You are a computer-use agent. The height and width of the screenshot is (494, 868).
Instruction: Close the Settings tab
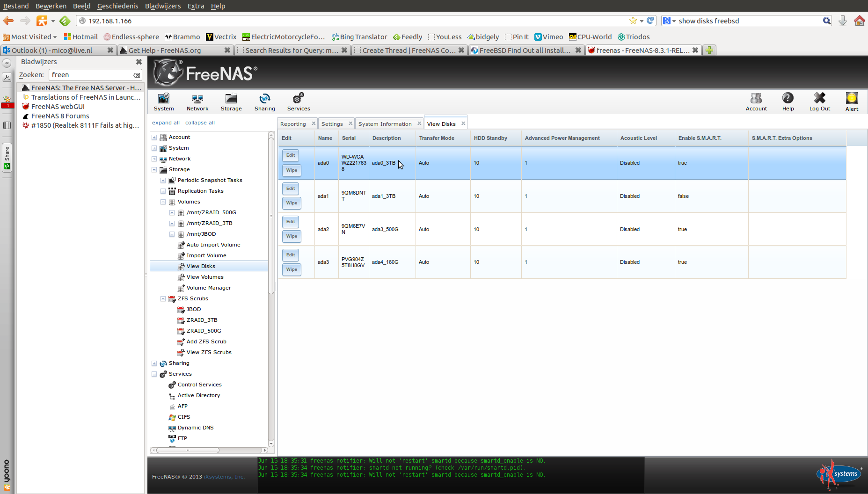tap(350, 123)
